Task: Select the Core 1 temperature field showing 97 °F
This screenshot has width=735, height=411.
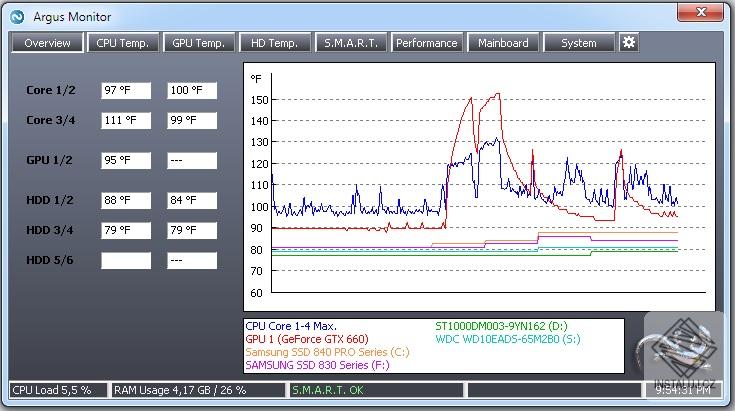Action: pyautogui.click(x=126, y=90)
